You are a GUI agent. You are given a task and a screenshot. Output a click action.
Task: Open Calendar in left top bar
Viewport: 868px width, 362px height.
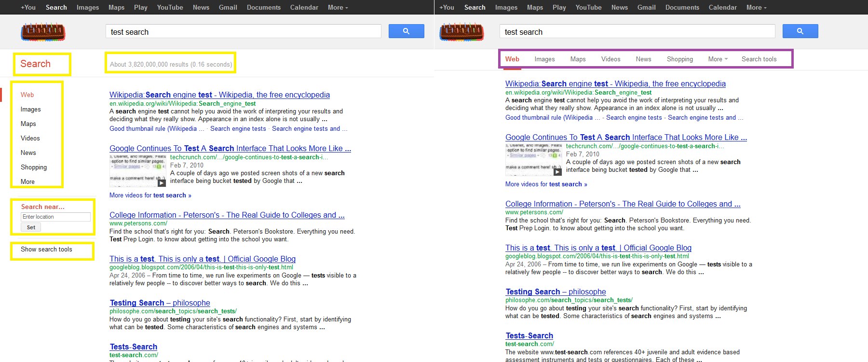304,7
